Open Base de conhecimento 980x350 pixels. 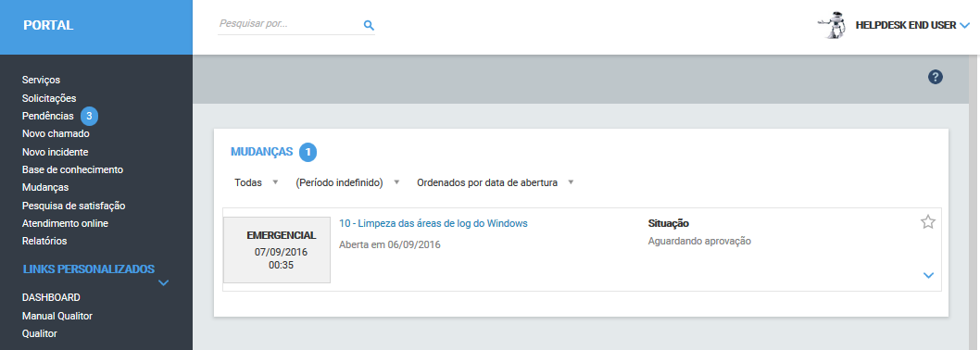pyautogui.click(x=72, y=169)
